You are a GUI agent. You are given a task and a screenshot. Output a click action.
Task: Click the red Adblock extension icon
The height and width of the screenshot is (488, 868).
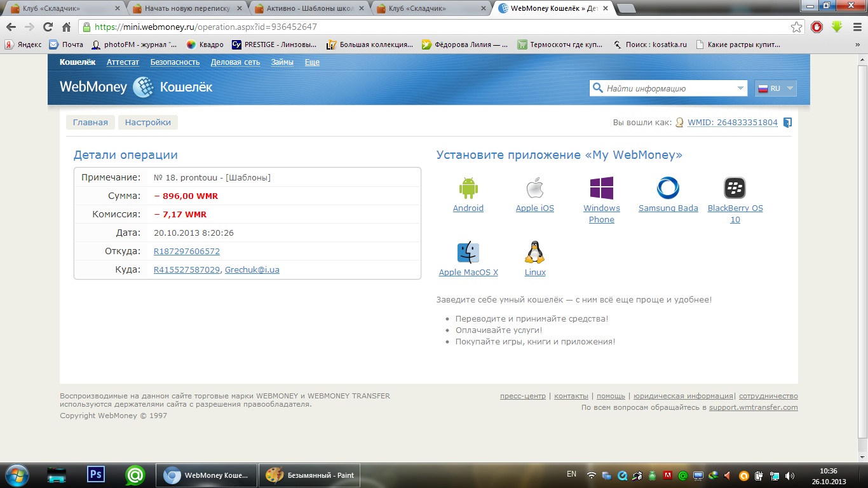pos(817,27)
